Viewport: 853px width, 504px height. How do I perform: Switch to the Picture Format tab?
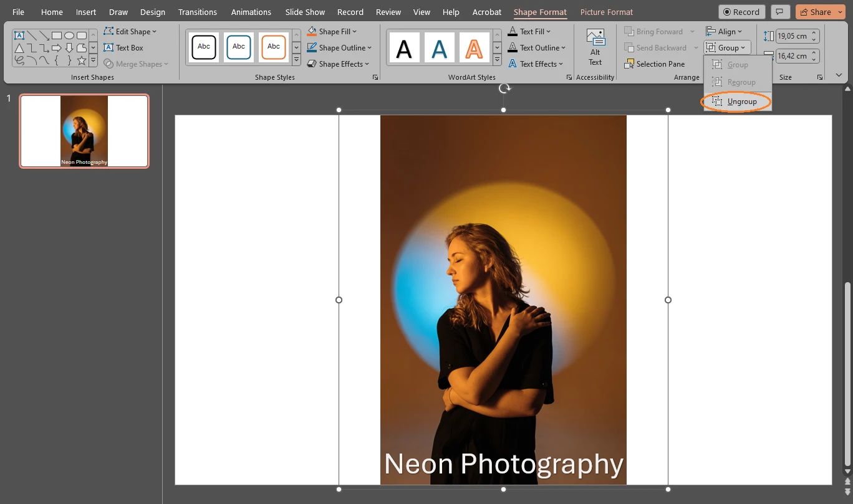point(606,11)
